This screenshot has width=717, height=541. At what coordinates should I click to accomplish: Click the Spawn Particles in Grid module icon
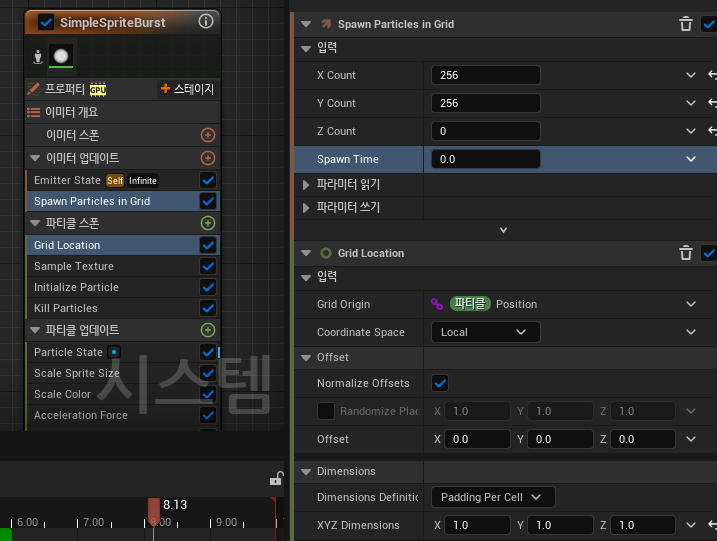click(326, 24)
